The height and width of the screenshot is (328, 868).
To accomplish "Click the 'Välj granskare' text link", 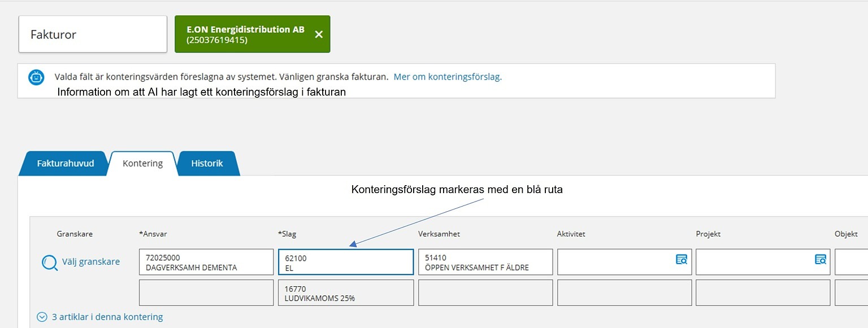I will click(x=90, y=261).
